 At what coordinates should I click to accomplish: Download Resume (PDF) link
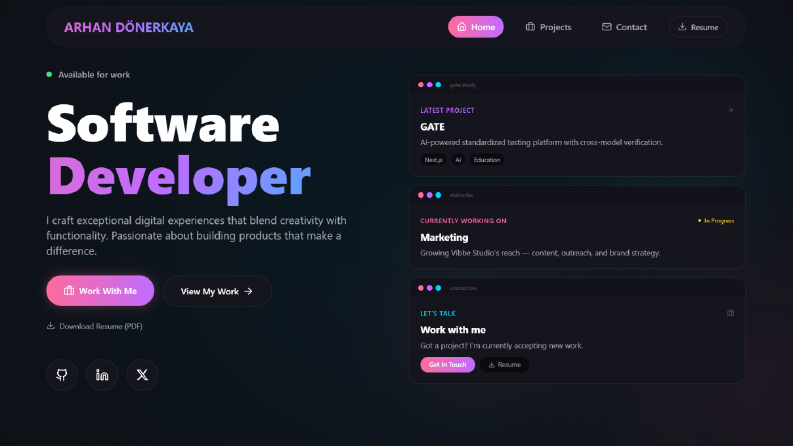coord(95,326)
